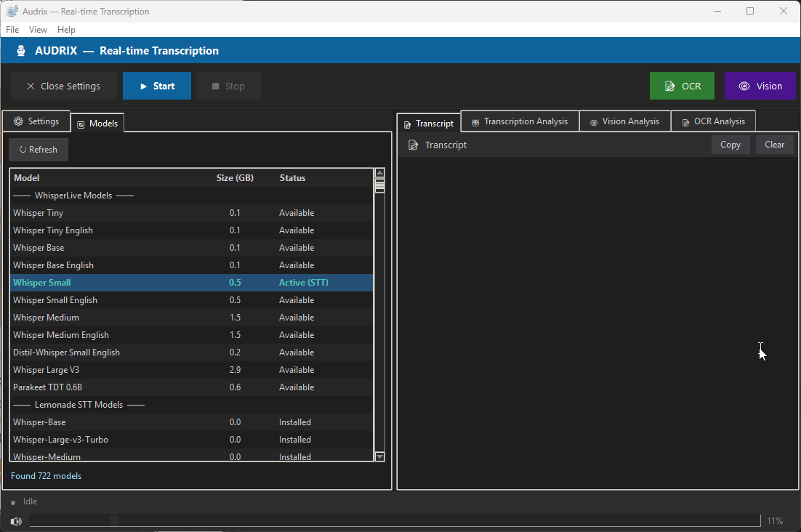
Task: Select the Lemonade Whisper-Base row
Action: pyautogui.click(x=192, y=422)
